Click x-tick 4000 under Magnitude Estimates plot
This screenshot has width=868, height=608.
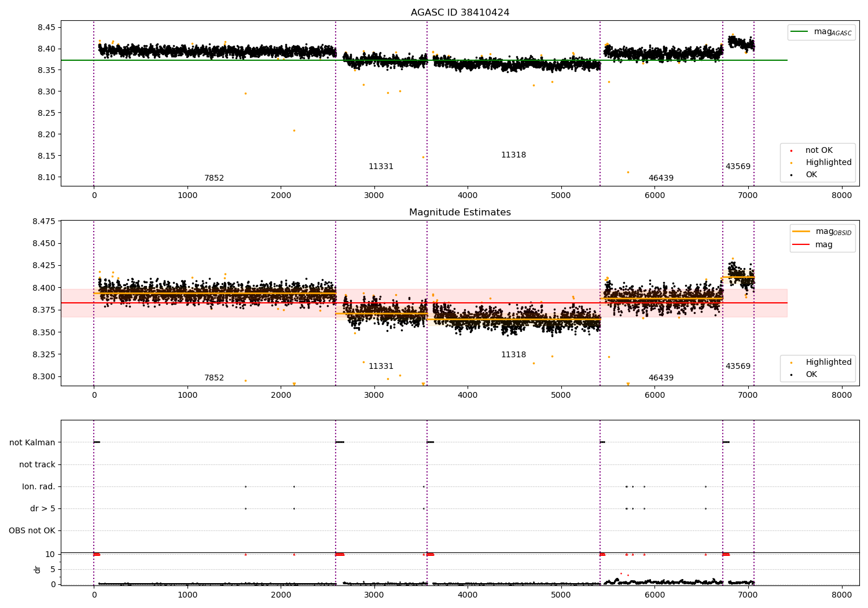click(468, 395)
